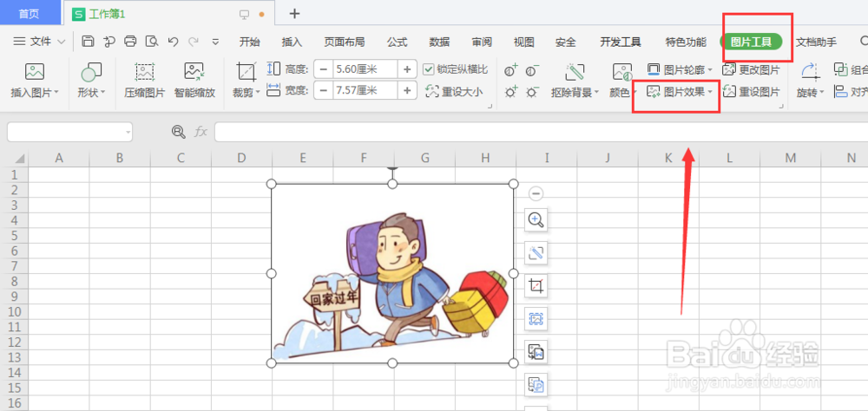Increase height with the plus stepper
868x411 pixels.
point(407,69)
